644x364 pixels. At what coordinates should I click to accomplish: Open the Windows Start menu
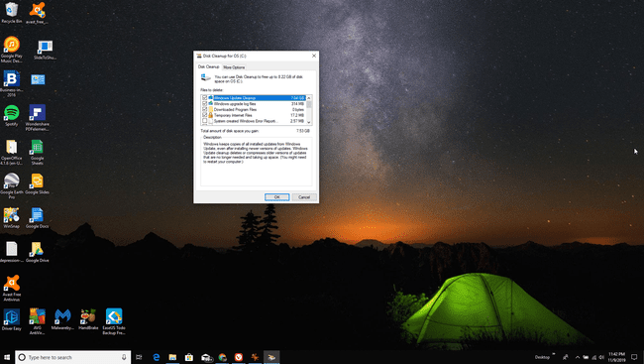(x=7, y=357)
